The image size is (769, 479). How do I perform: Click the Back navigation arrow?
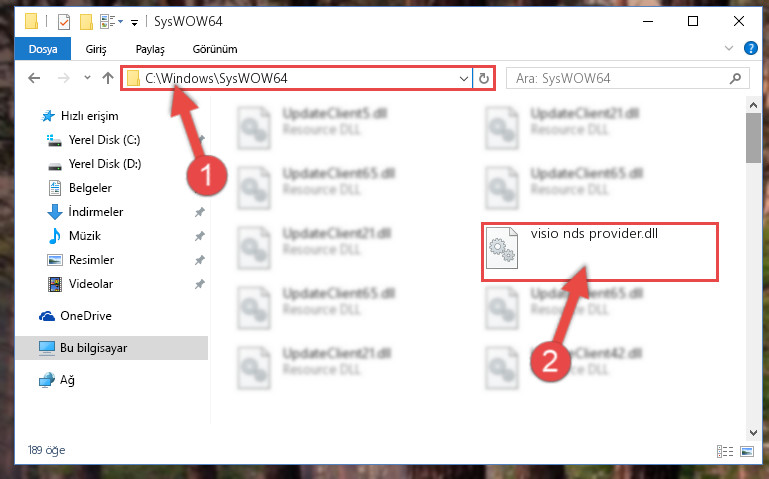pos(34,78)
